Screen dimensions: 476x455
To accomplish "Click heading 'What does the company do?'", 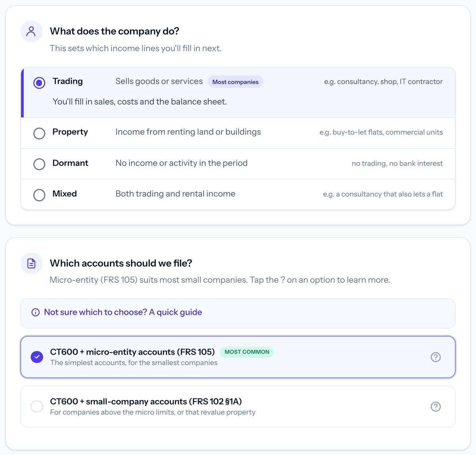I will (x=115, y=31).
